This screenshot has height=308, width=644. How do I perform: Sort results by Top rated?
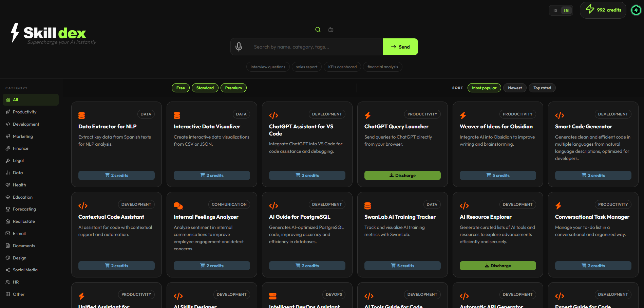542,88
